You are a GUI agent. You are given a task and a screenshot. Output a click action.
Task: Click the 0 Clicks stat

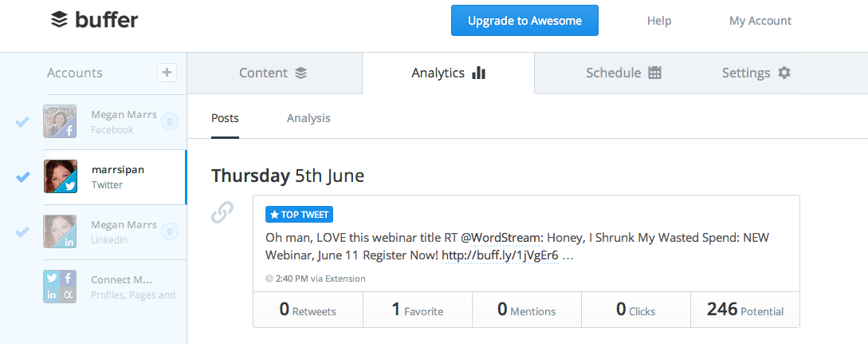click(x=635, y=310)
